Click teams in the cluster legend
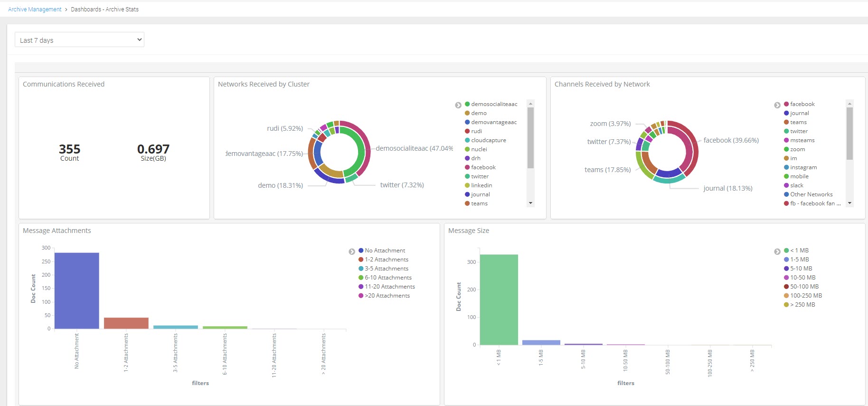This screenshot has width=868, height=406. [476, 203]
